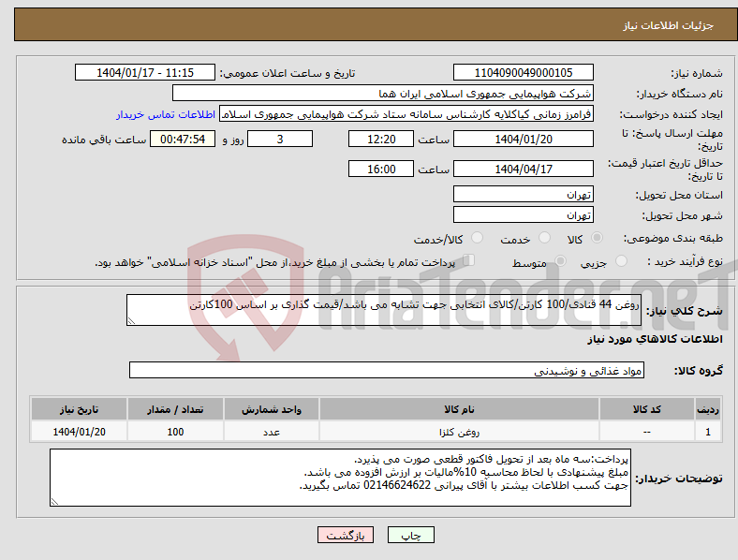Click the row number cell 1
738x560 pixels.
[708, 432]
